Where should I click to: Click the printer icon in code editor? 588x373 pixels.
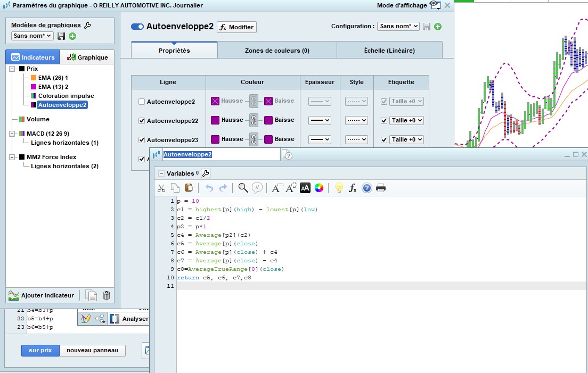coord(380,188)
